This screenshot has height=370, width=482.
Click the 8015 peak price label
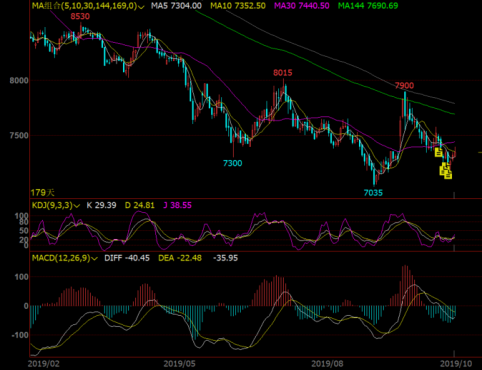pyautogui.click(x=283, y=73)
